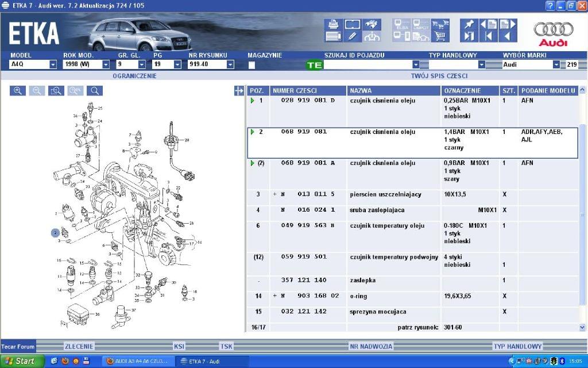Click the o-ring part name
The image size is (588, 368).
[x=358, y=296]
